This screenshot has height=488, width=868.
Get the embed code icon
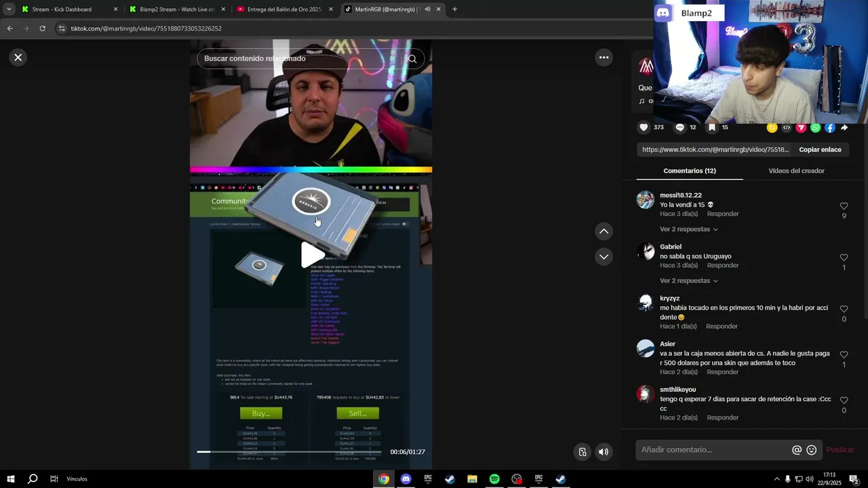787,127
